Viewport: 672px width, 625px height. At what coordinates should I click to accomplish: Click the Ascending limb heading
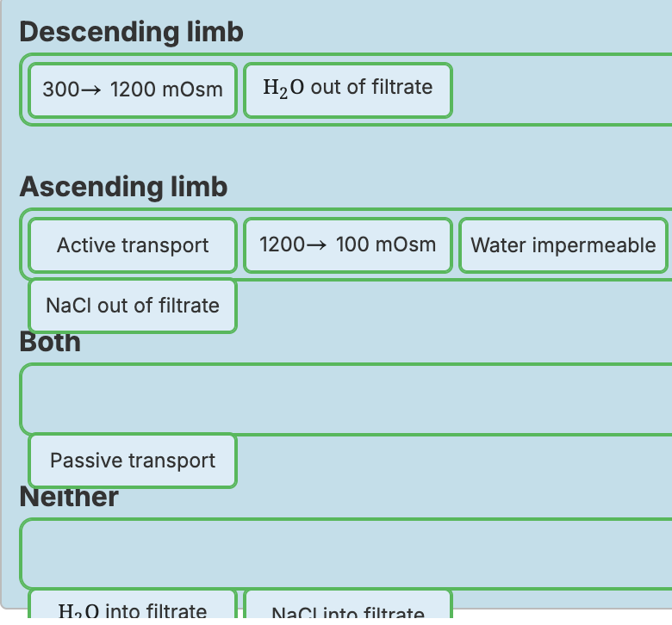(123, 187)
